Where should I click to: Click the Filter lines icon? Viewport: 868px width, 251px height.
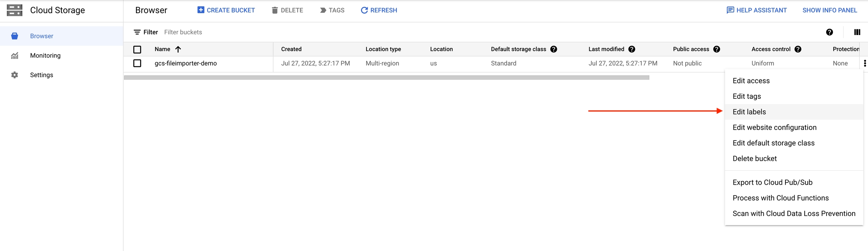[137, 32]
